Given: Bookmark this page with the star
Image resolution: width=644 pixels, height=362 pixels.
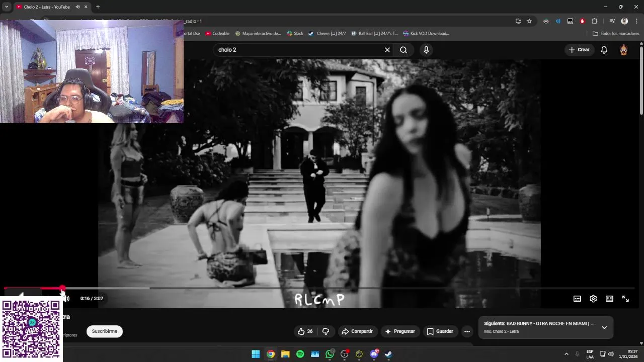Looking at the screenshot, I should (x=529, y=21).
